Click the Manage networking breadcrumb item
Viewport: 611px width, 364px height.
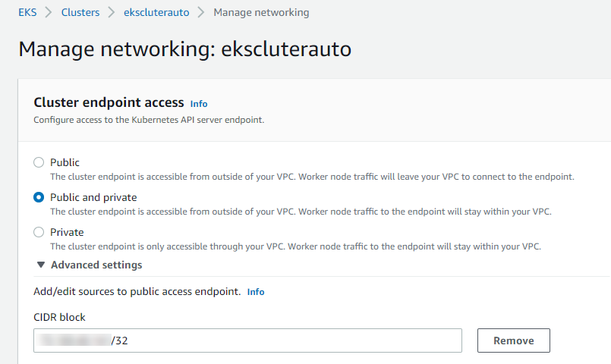261,12
